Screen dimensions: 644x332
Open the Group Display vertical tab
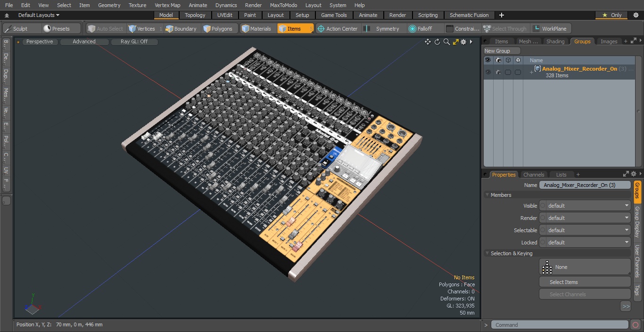tap(637, 222)
